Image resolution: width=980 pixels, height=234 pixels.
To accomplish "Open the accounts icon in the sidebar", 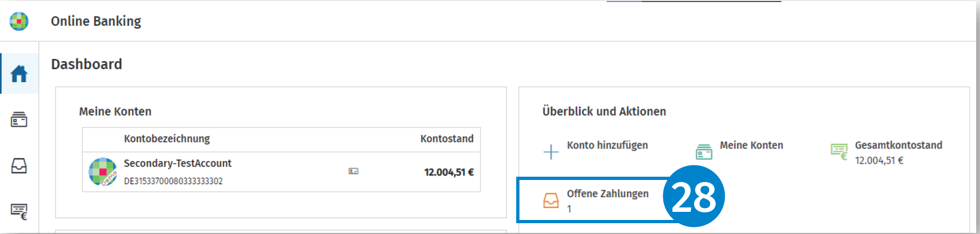I will 19,119.
